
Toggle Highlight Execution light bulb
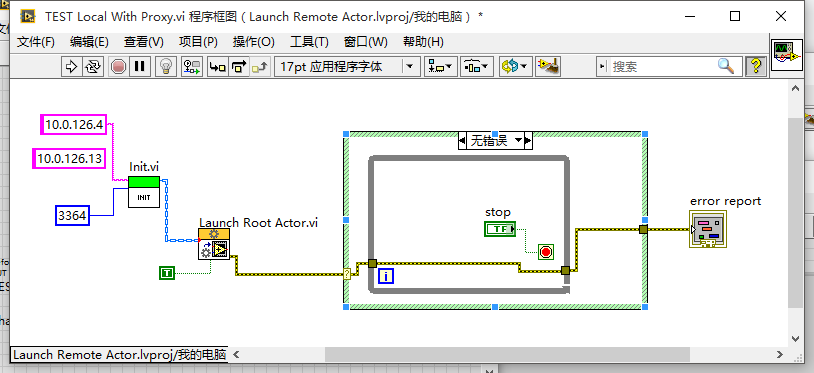pos(166,66)
